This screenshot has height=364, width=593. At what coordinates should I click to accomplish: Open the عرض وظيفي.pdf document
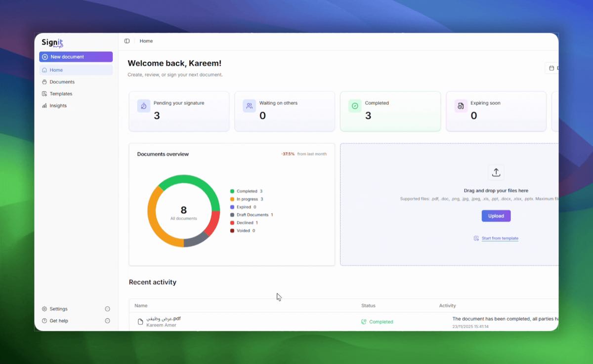tap(164, 319)
